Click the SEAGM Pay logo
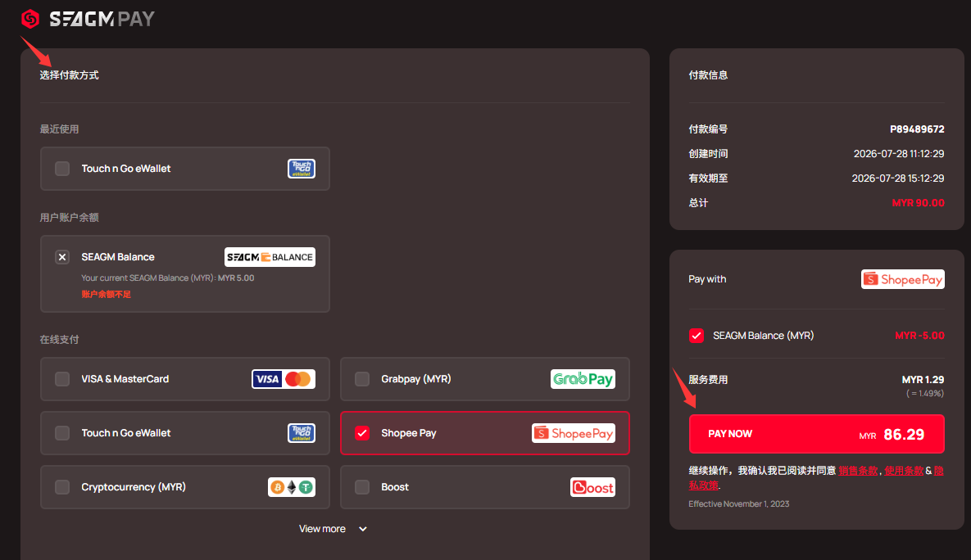Viewport: 971px width, 560px height. 88,19
